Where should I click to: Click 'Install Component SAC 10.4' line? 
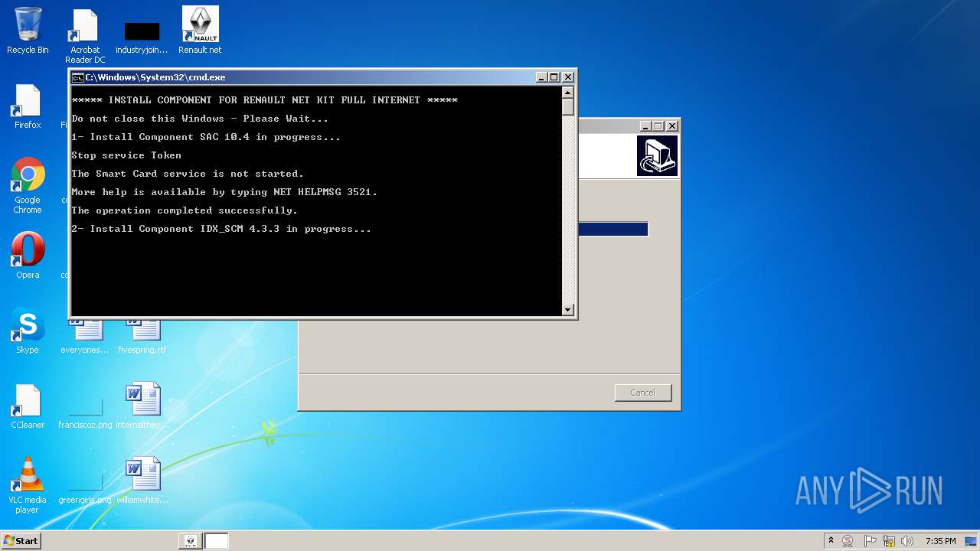pos(206,137)
